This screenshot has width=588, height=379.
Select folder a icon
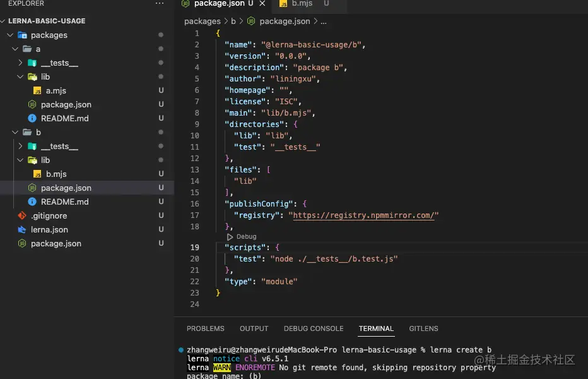[27, 49]
